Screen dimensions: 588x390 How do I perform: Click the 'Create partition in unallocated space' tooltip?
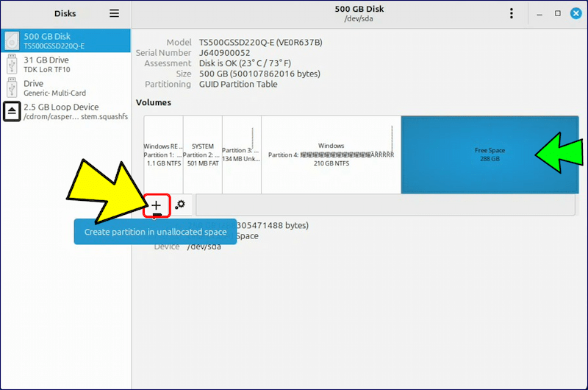tap(155, 232)
